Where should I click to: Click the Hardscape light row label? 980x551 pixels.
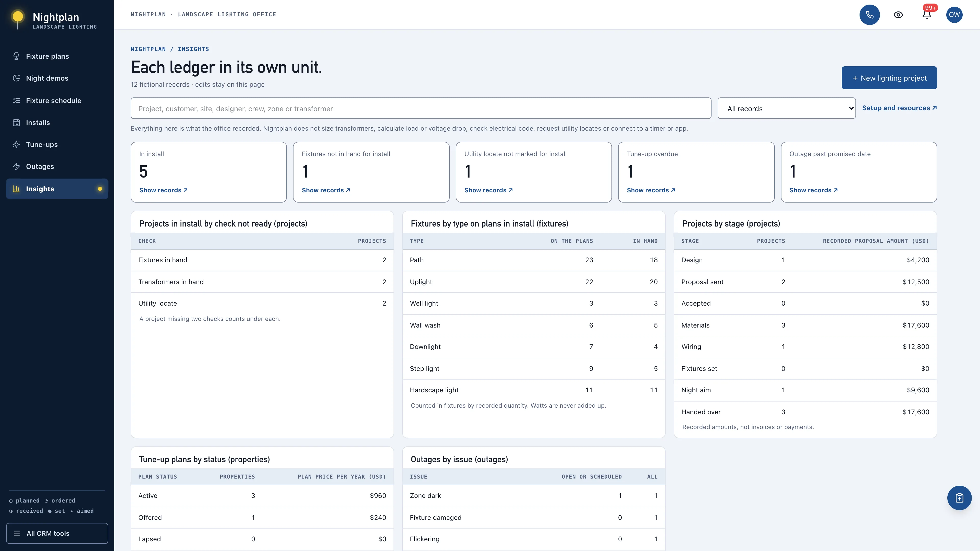(434, 390)
